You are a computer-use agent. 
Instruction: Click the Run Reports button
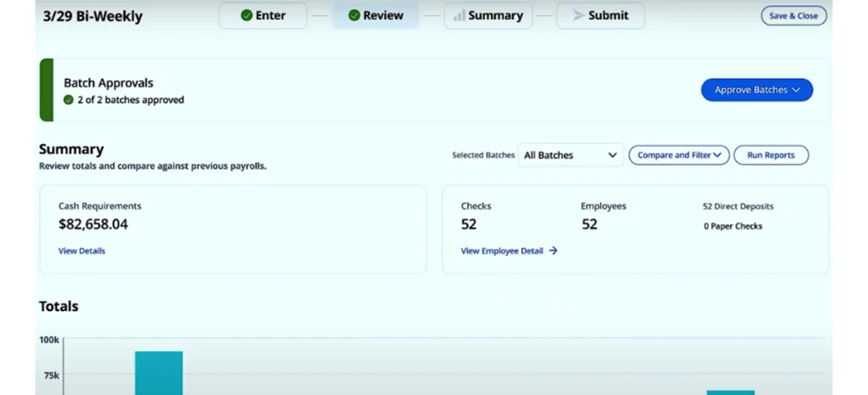click(x=771, y=155)
